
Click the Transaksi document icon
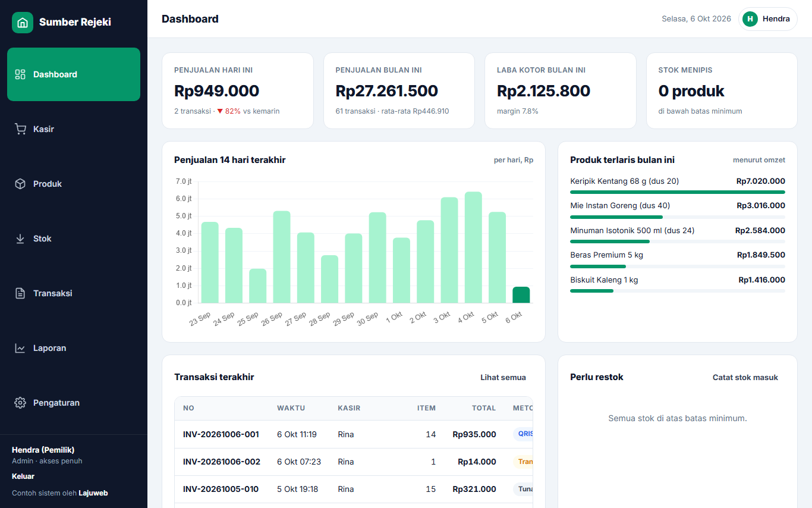pos(20,293)
